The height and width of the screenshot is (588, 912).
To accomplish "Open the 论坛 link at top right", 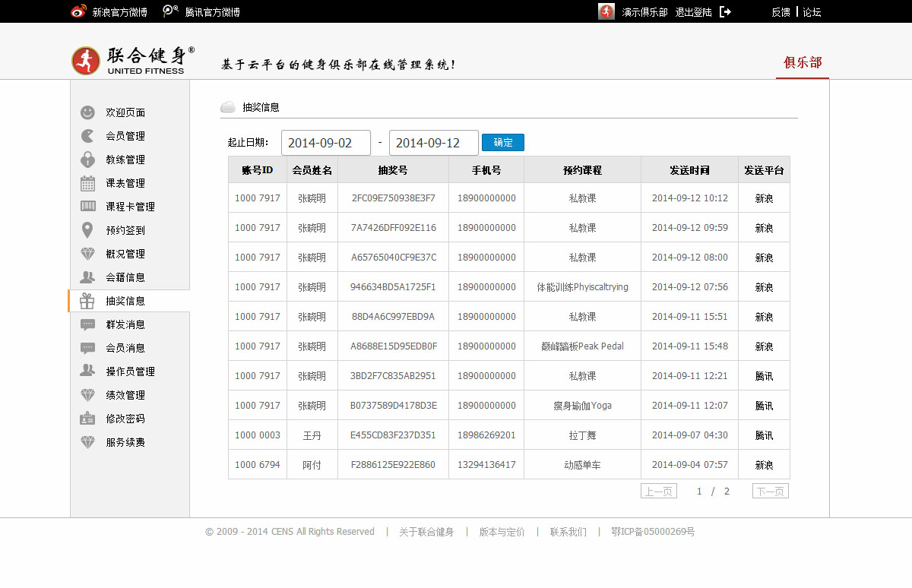I will tap(812, 12).
